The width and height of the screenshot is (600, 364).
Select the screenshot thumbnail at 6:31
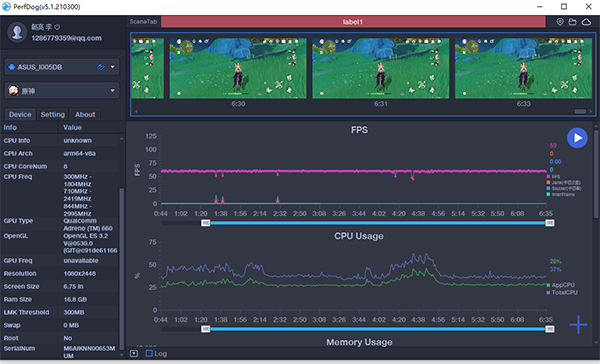coord(381,68)
